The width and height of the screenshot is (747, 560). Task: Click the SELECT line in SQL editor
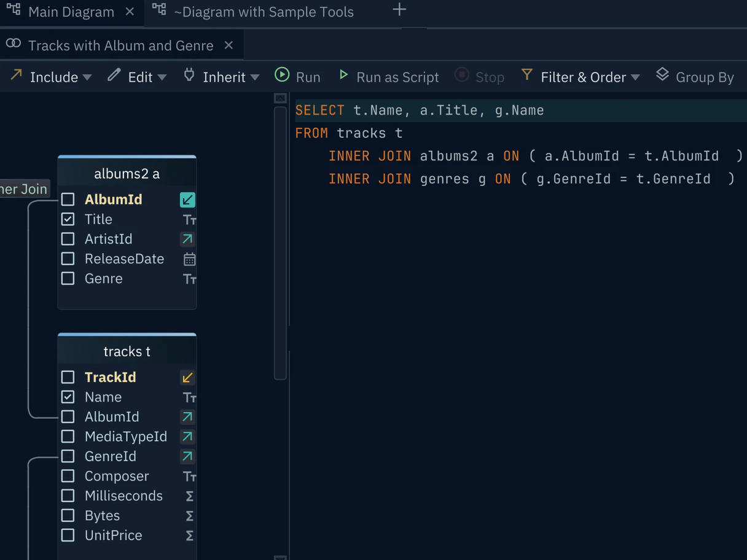[x=520, y=111]
